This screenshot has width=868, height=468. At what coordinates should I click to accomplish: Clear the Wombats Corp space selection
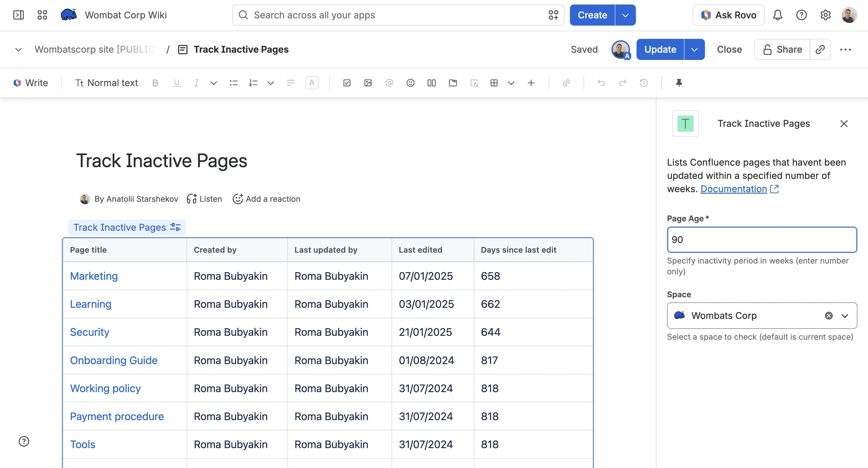(x=829, y=316)
